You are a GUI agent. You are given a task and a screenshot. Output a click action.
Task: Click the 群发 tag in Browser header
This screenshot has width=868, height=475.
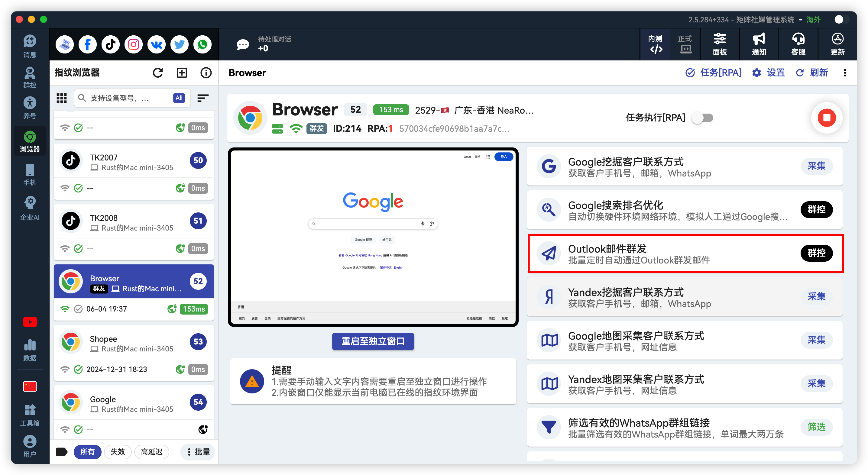click(x=316, y=129)
